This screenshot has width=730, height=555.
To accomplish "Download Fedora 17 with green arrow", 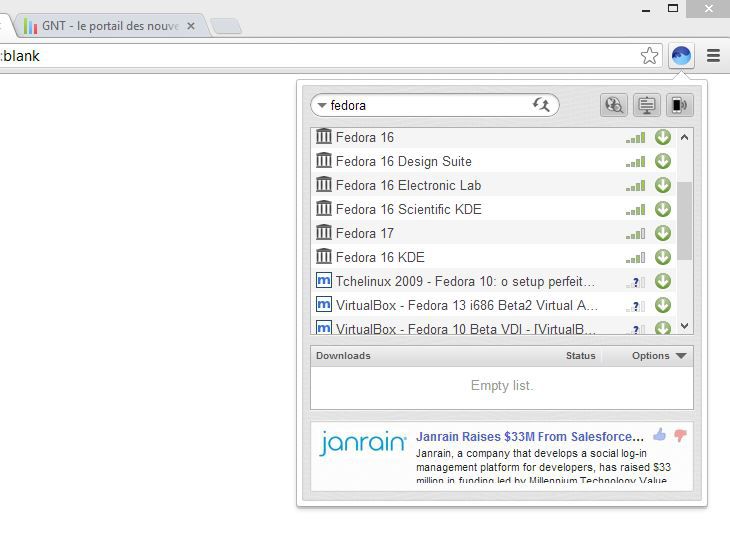I will tap(662, 233).
